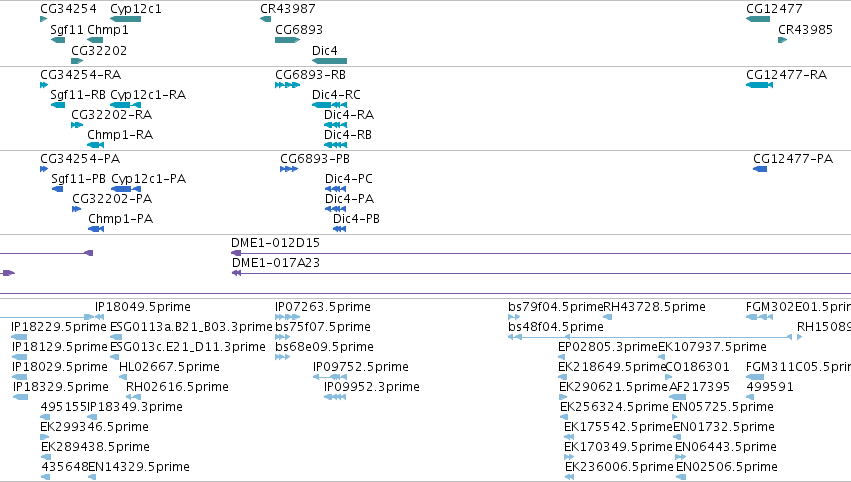This screenshot has height=482, width=851.
Task: Open the CG12477-PA protein label
Action: (793, 158)
